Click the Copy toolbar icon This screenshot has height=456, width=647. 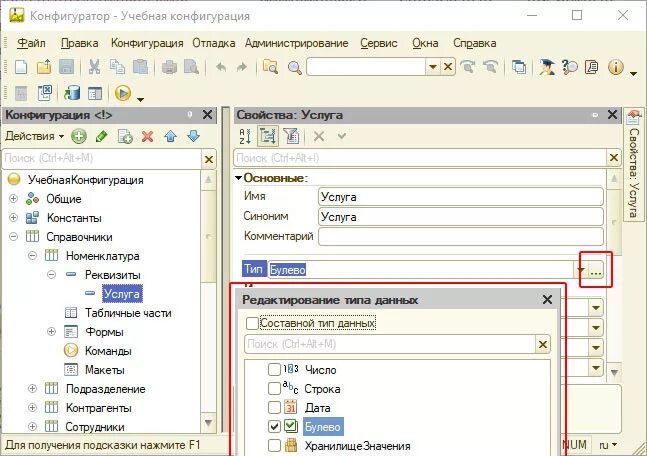(118, 66)
